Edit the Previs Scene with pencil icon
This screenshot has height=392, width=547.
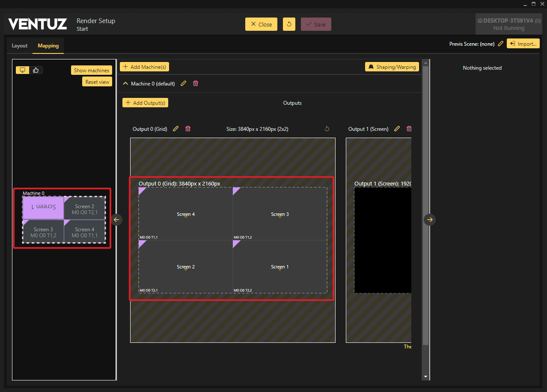tap(500, 44)
